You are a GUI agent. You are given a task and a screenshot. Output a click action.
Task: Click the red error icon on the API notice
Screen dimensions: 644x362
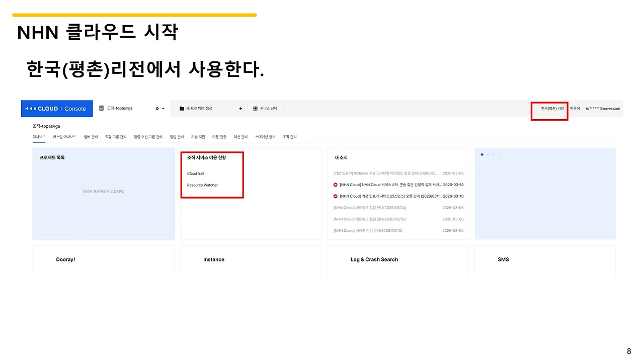coord(336,185)
